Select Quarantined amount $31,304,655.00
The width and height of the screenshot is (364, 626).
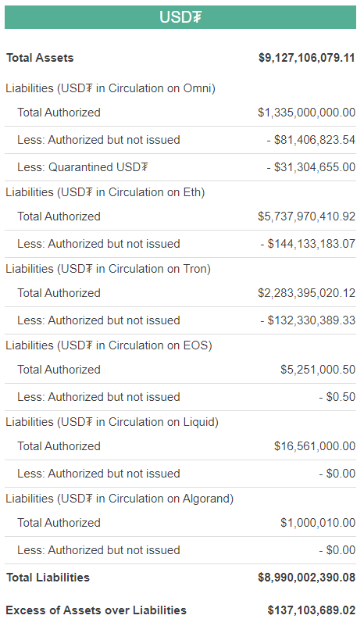pos(311,167)
